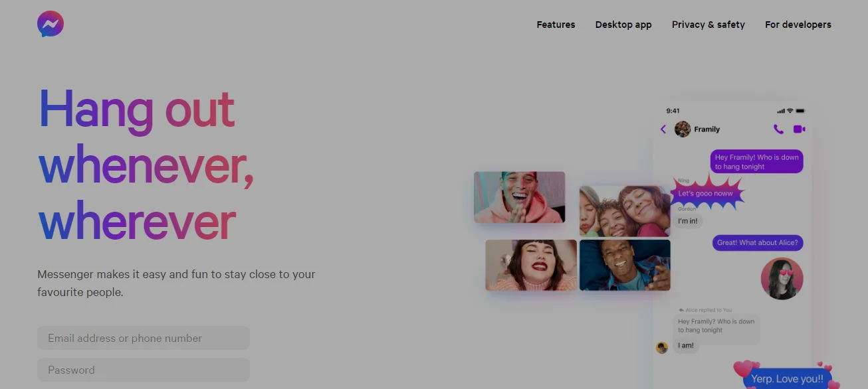Select the woman with red lipstick thumbnail
This screenshot has height=389, width=868.
531,265
